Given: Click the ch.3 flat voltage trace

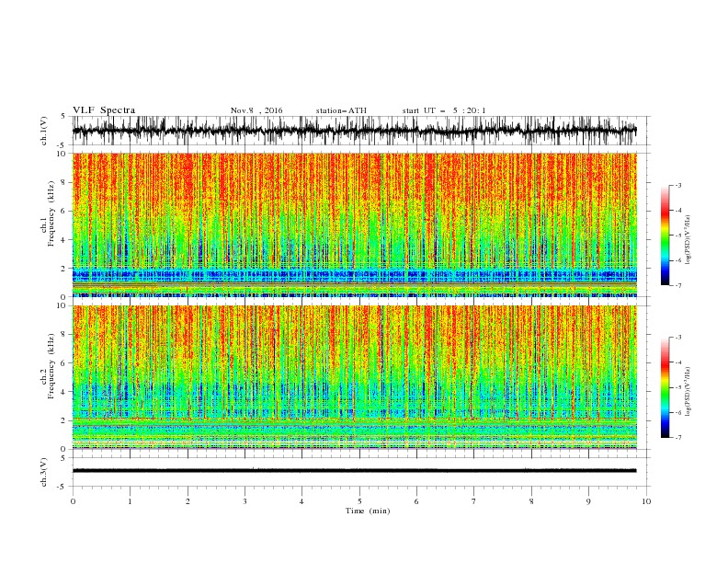Looking at the screenshot, I should tap(354, 471).
